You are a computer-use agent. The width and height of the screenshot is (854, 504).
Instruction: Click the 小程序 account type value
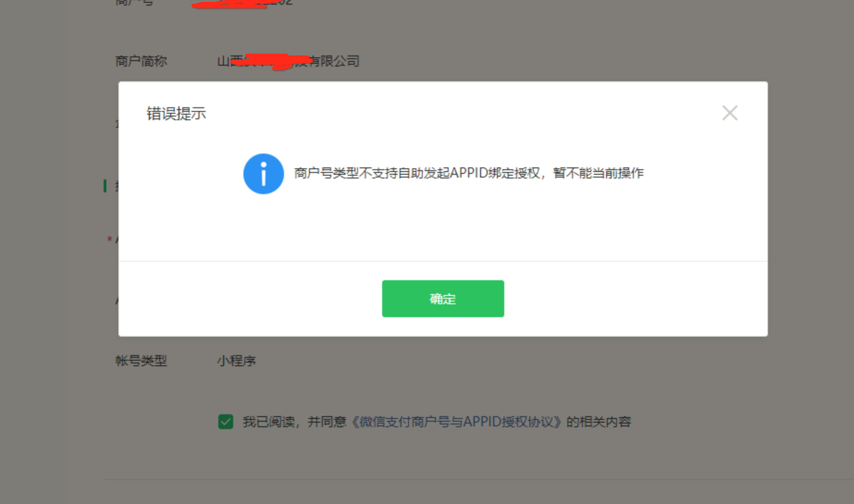pos(236,361)
